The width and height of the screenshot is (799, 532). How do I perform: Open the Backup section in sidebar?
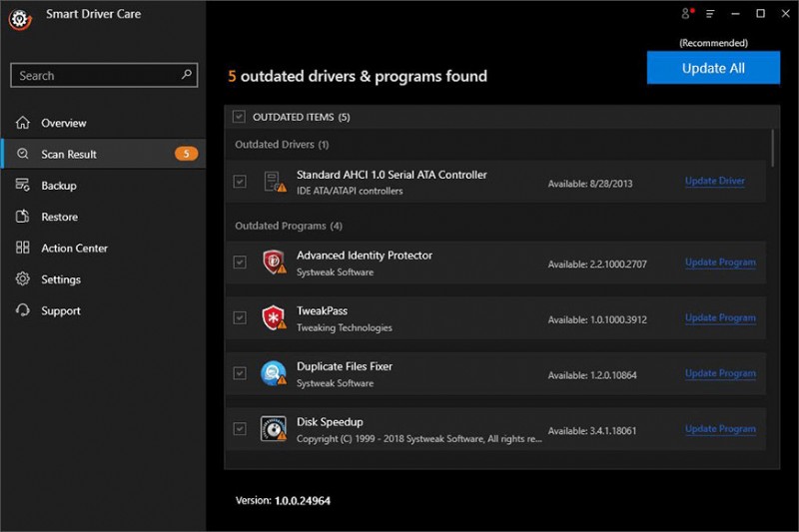[58, 186]
